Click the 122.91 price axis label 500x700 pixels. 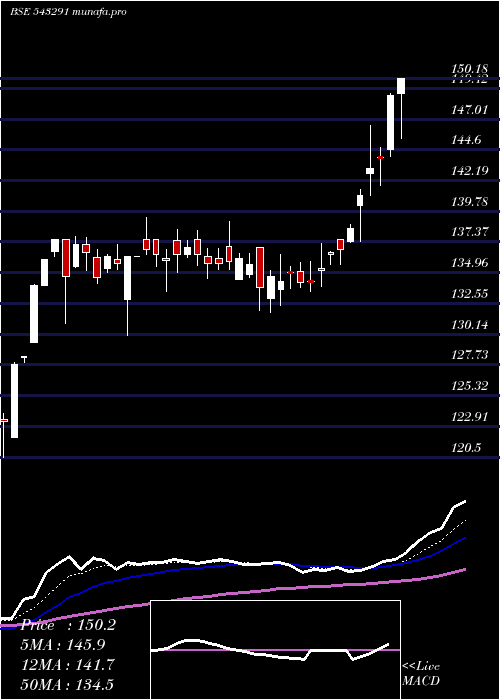click(x=470, y=417)
